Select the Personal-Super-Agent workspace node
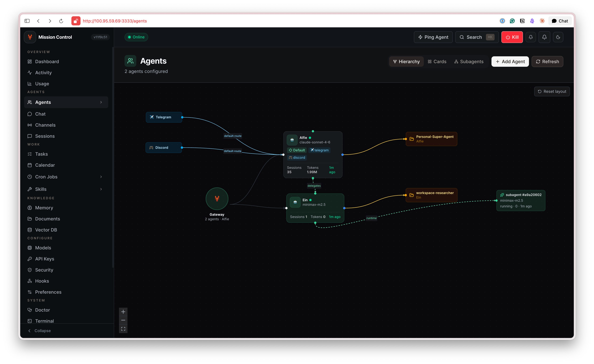The image size is (594, 364). [x=431, y=139]
